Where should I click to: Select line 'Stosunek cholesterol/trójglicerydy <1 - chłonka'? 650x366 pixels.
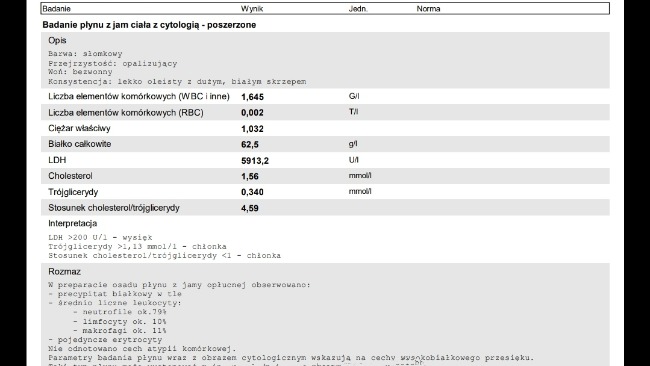(x=165, y=256)
